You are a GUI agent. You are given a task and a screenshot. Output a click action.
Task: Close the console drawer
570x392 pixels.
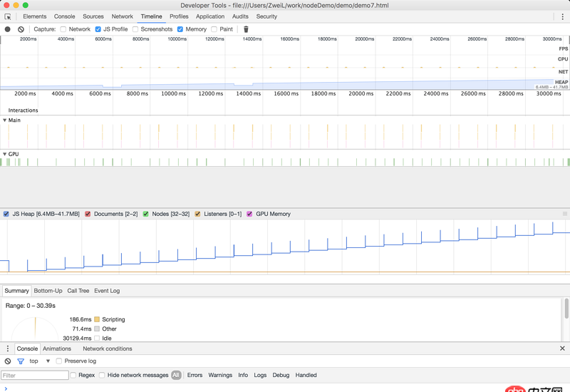(x=562, y=349)
